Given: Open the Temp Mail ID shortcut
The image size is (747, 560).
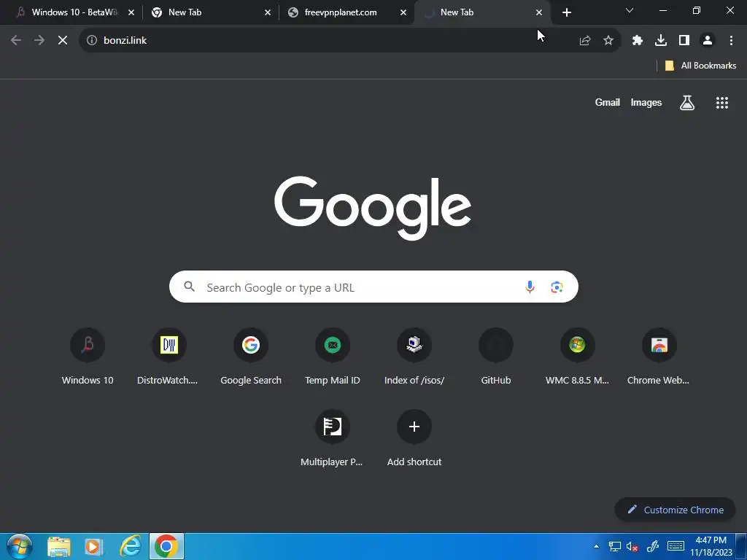Looking at the screenshot, I should (333, 356).
